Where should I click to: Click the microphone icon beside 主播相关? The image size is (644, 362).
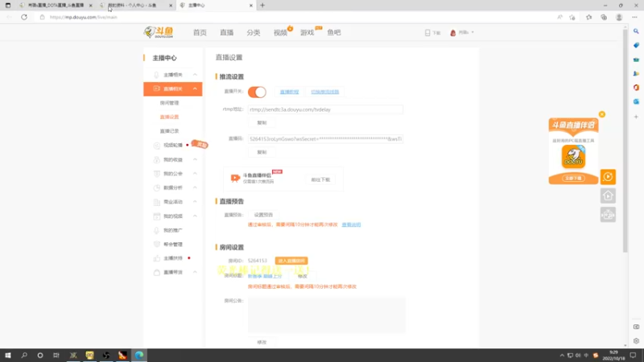pos(156,75)
